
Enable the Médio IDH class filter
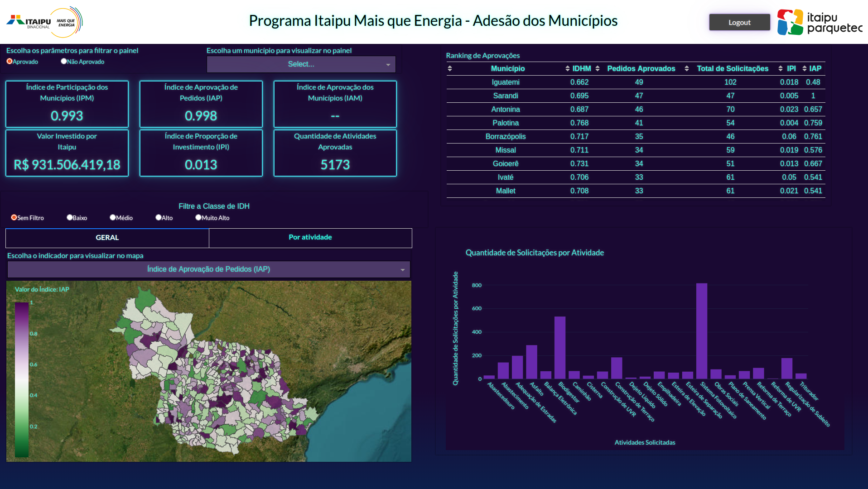point(112,217)
